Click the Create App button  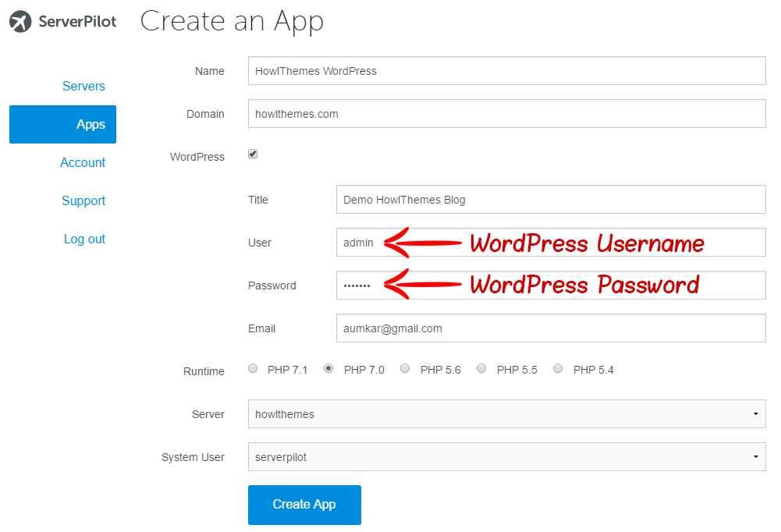pos(304,505)
